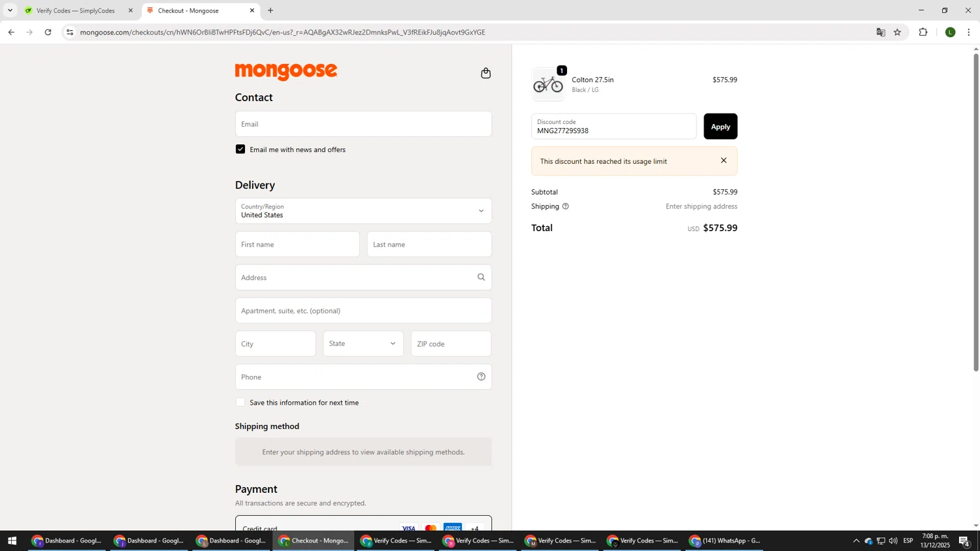Screen dimensions: 980x551
Task: Open first Dashboard - Google taskbar window
Action: [67, 541]
